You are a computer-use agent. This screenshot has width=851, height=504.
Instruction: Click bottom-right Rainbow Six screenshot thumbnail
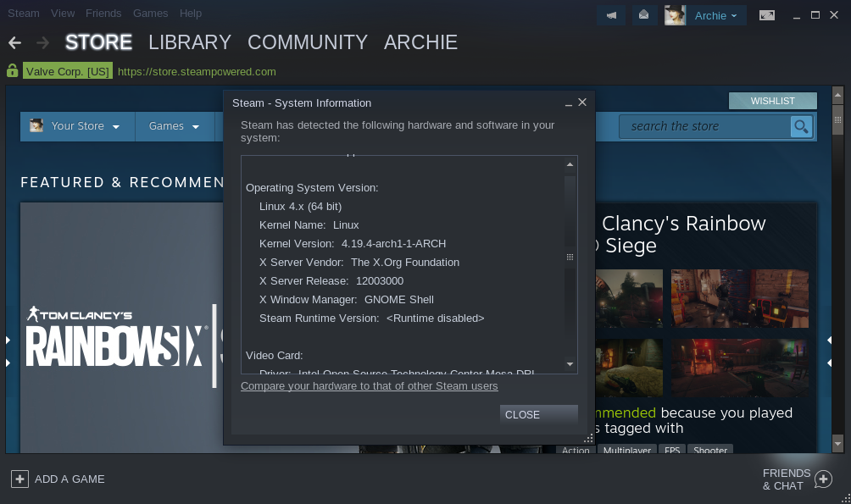740,368
